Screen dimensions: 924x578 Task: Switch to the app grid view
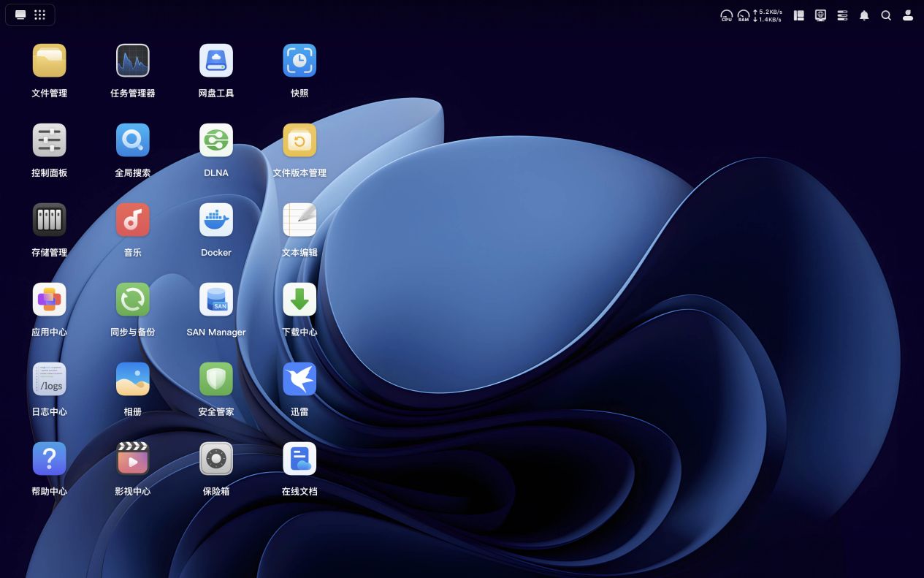click(40, 15)
